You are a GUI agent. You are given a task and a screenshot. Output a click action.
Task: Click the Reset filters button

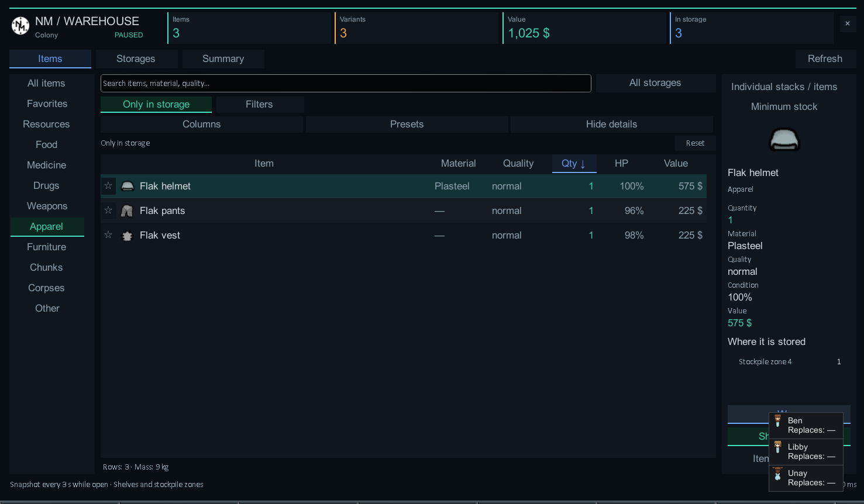pyautogui.click(x=695, y=143)
